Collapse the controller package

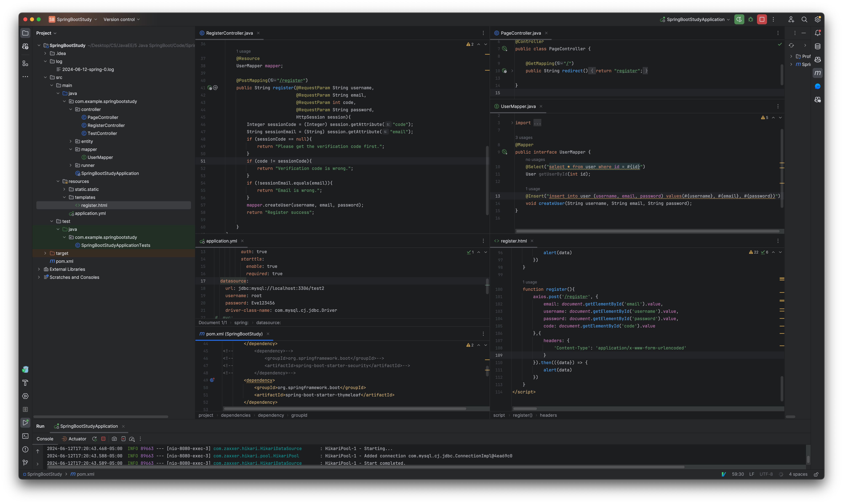pyautogui.click(x=71, y=109)
